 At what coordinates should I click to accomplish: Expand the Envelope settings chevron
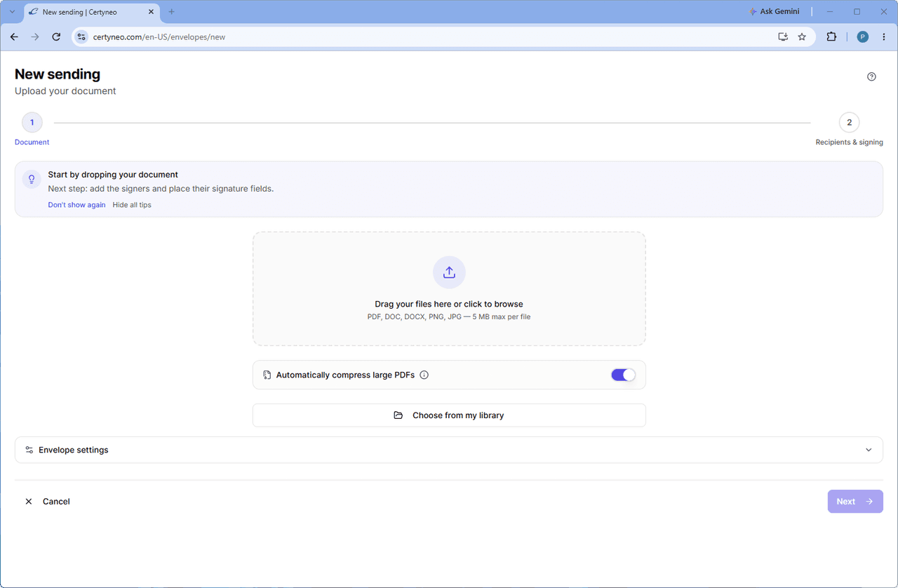pos(869,450)
